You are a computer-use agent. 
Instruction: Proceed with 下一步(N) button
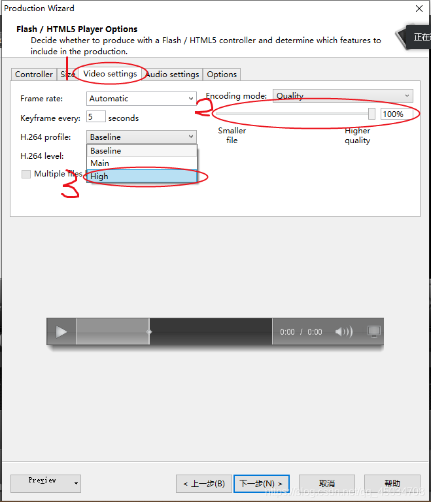(261, 484)
